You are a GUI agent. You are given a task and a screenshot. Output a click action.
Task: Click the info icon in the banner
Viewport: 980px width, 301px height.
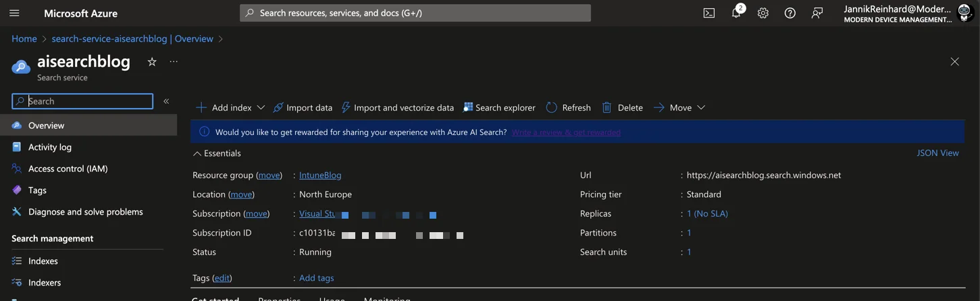pyautogui.click(x=205, y=132)
